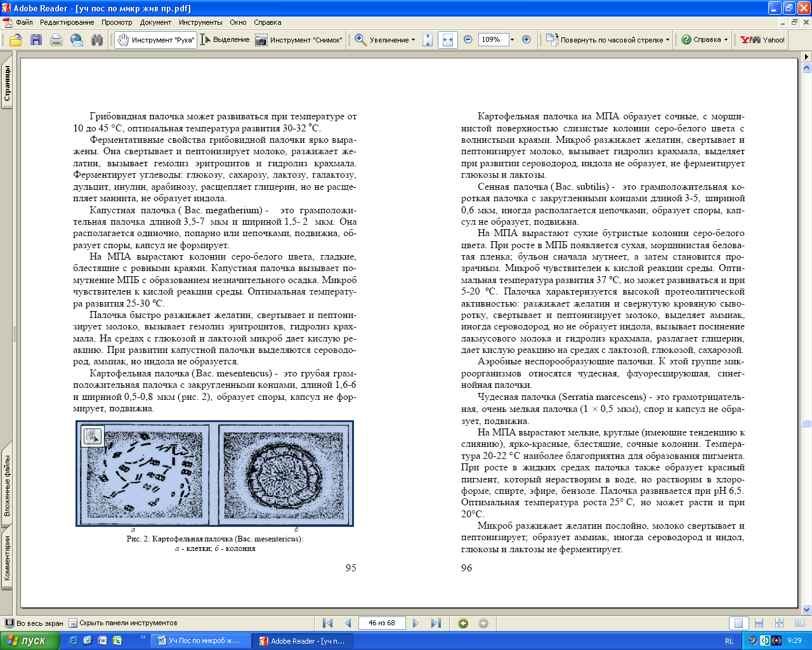Viewport: 812px width, 650px height.
Task: Open the "Вложенные файлы" side panel tab
Action: (x=6, y=484)
